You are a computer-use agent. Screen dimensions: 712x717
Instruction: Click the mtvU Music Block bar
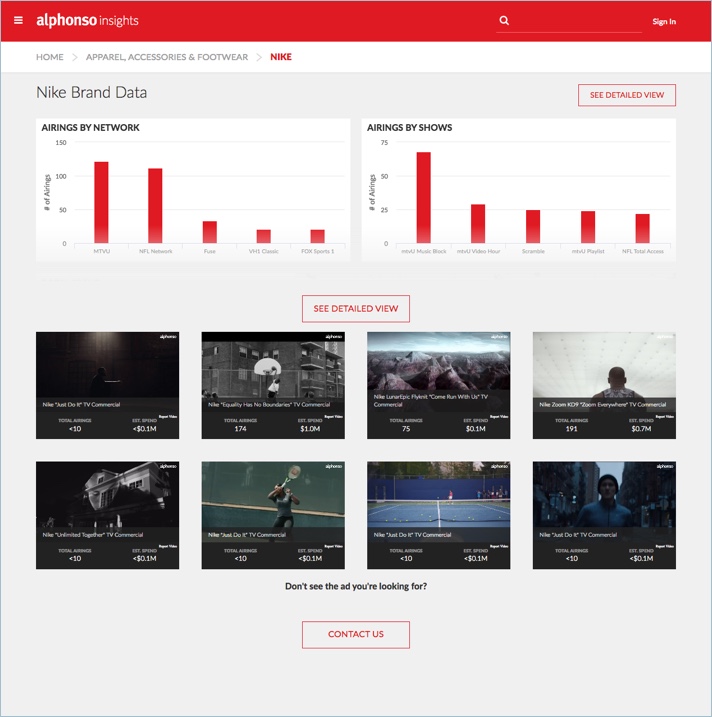coord(423,198)
